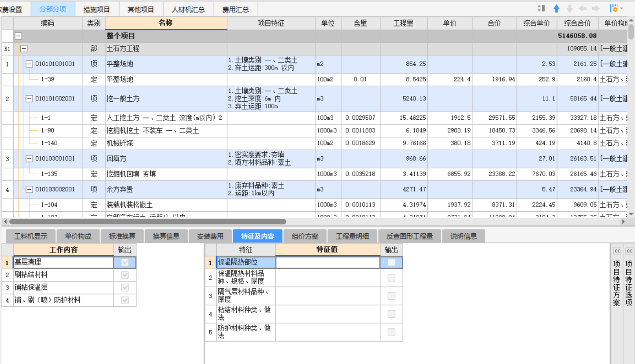
Task: Click the 基层清理 work content field
Action: tap(63, 262)
